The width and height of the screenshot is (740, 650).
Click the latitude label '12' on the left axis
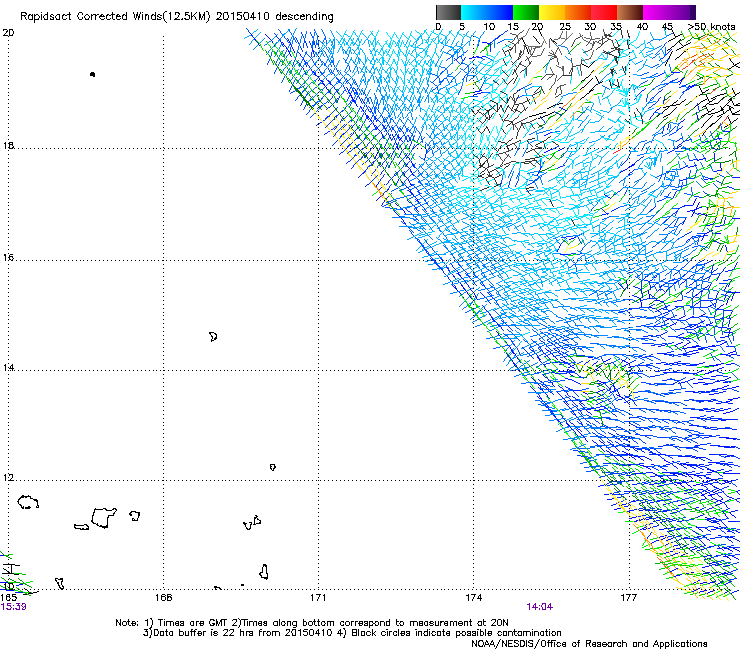pos(8,478)
